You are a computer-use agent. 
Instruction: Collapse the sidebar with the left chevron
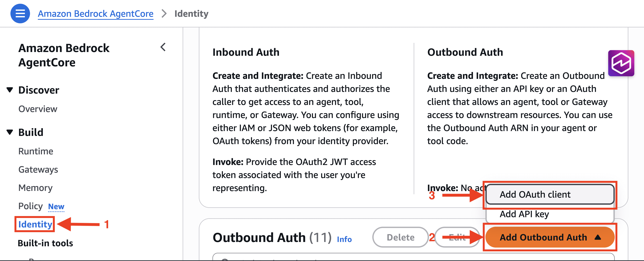click(163, 47)
